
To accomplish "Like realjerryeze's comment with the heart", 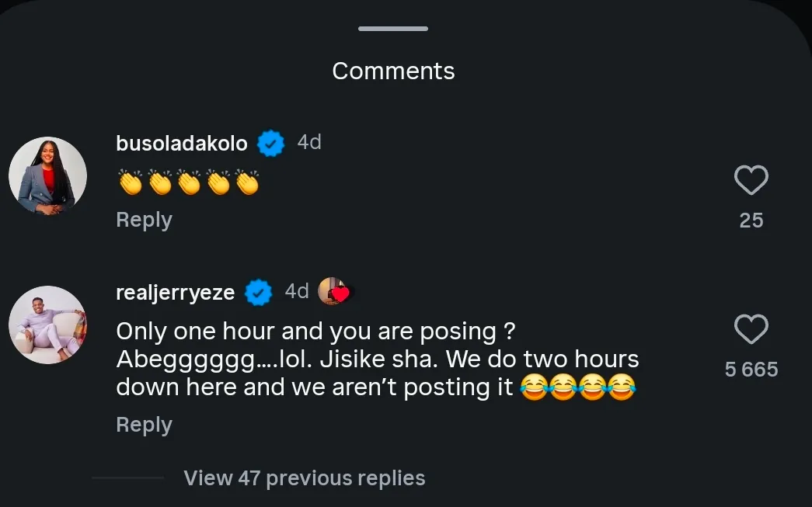I will click(x=751, y=330).
